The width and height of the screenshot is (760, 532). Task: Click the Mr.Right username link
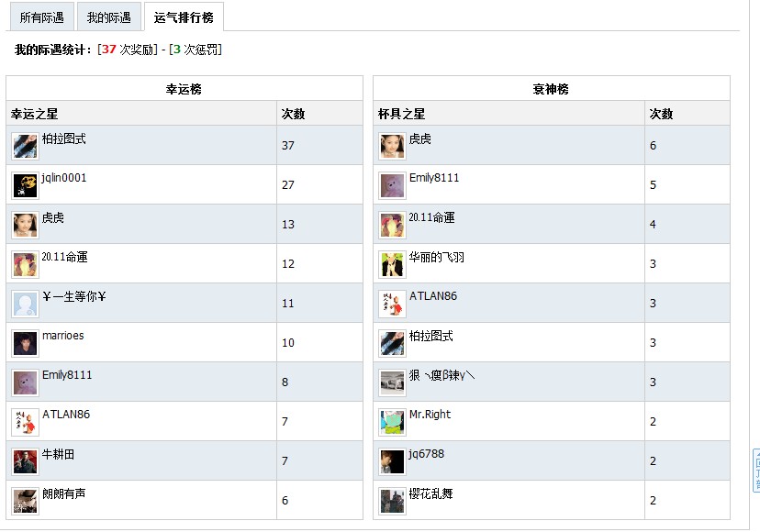pyautogui.click(x=430, y=415)
